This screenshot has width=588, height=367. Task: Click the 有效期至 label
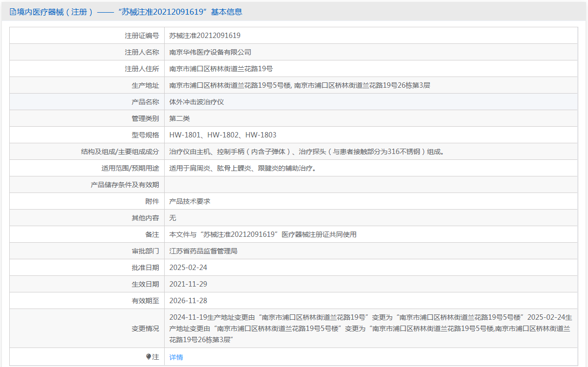[x=145, y=301]
